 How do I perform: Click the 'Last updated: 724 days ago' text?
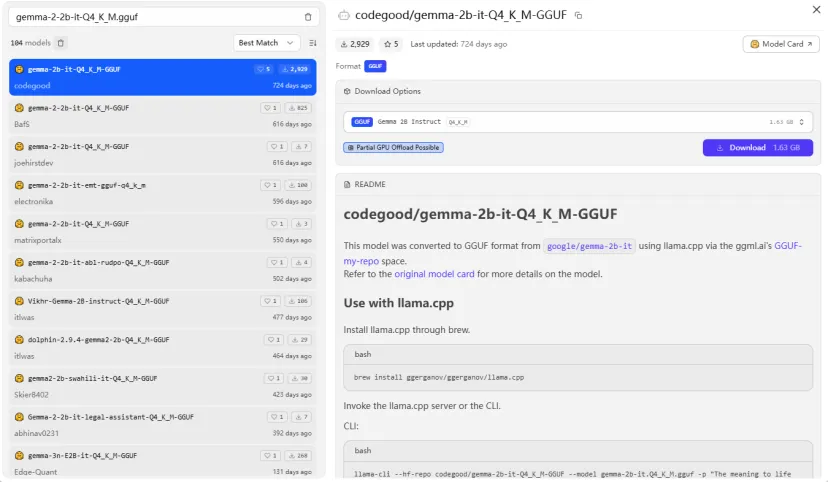click(x=458, y=44)
